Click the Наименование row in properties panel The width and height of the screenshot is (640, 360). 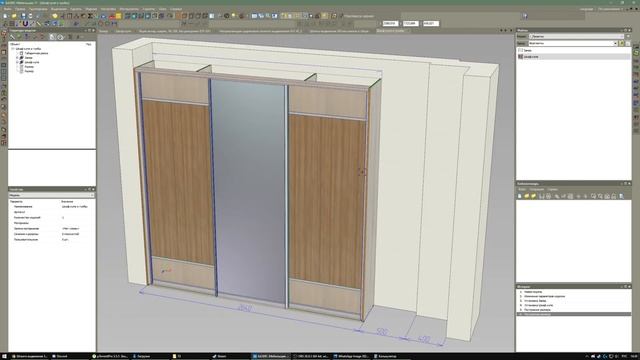point(52,207)
